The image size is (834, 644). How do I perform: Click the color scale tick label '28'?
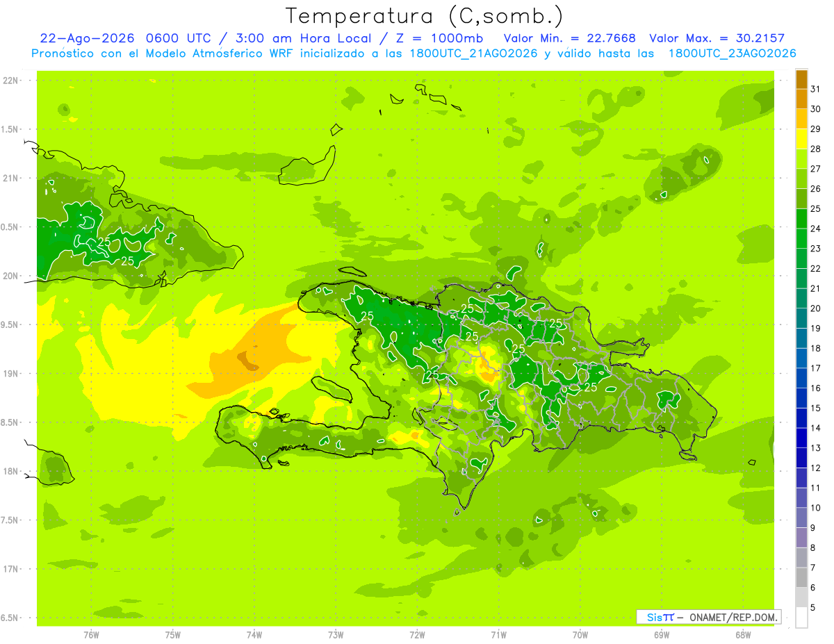[x=816, y=149]
